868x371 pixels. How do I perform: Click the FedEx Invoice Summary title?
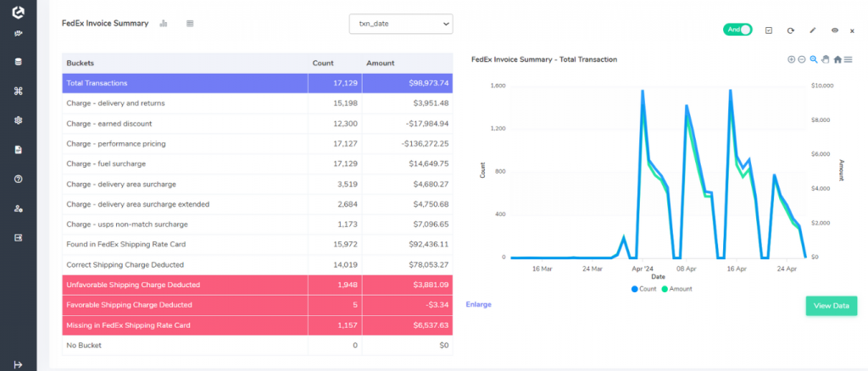point(104,23)
